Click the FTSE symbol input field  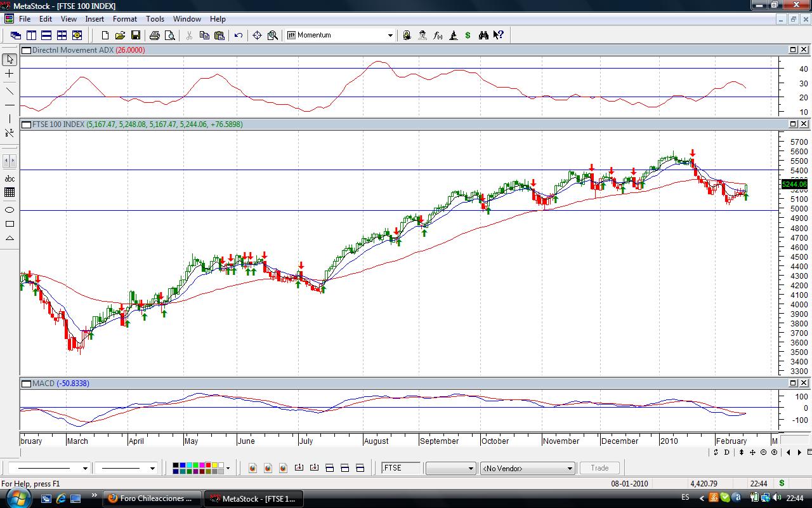pyautogui.click(x=400, y=468)
